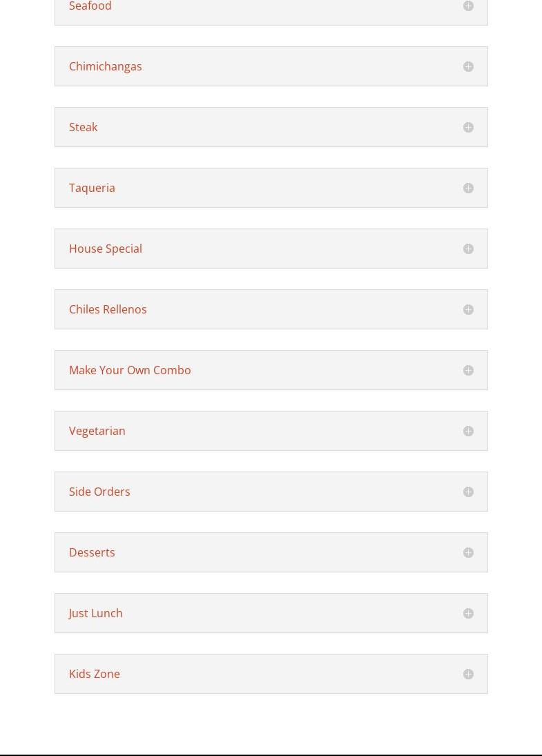The image size is (542, 756).
Task: Expand the House Special heading
Action: (106, 249)
